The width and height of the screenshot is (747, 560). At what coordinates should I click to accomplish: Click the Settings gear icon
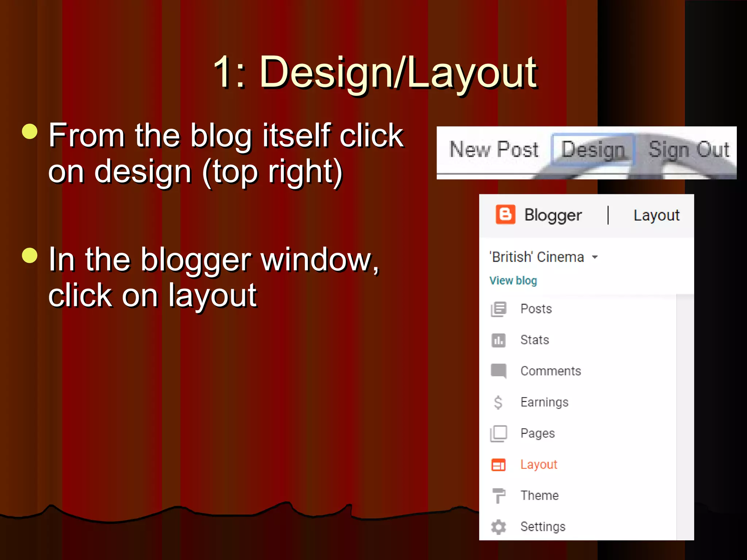498,527
